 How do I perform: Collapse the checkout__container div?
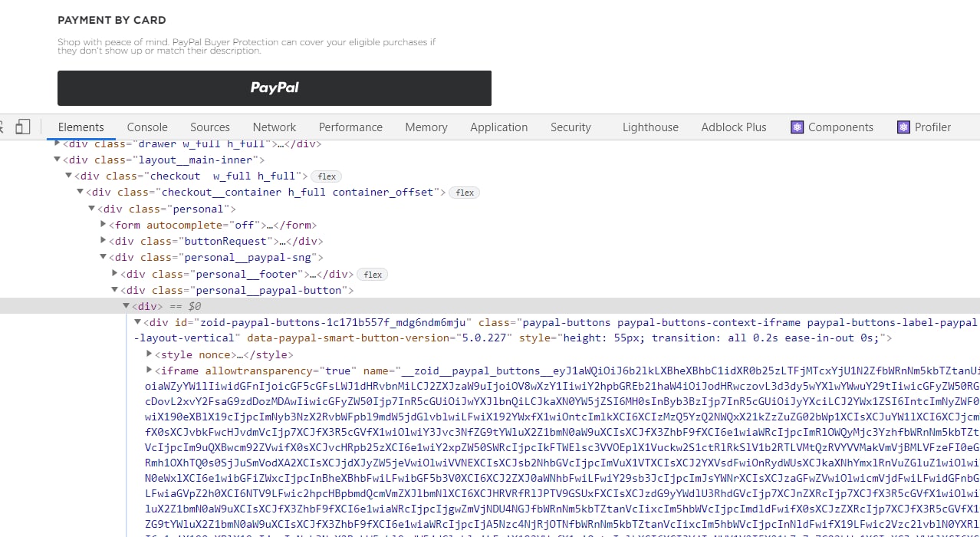pyautogui.click(x=81, y=193)
